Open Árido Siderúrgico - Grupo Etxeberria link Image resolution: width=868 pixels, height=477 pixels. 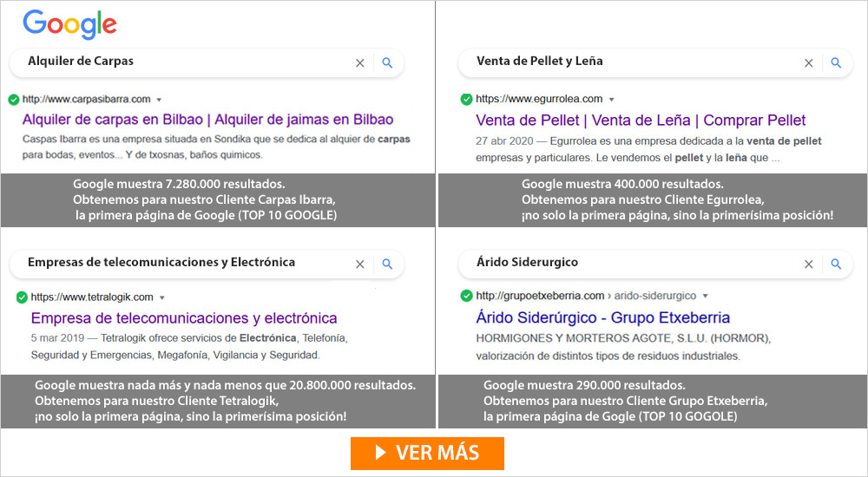(x=603, y=317)
